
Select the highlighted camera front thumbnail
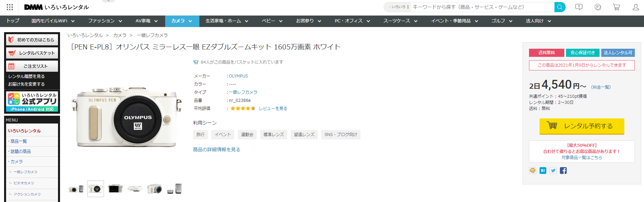click(x=96, y=189)
